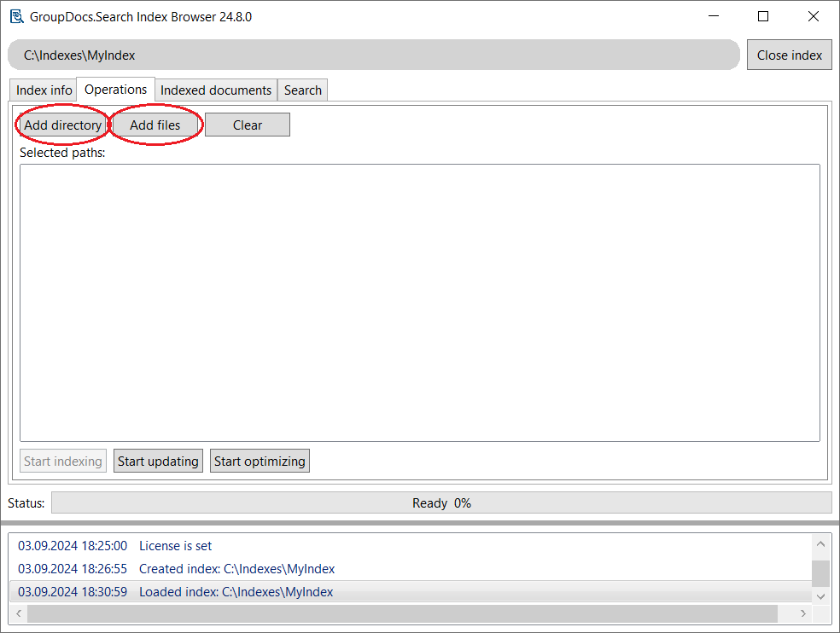Maximize the Index Browser window

(x=763, y=16)
